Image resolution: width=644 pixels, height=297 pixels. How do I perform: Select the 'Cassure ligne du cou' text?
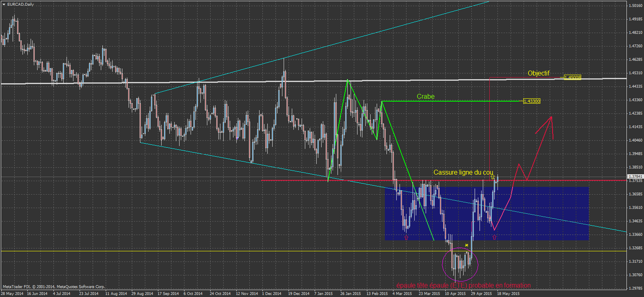[463, 173]
